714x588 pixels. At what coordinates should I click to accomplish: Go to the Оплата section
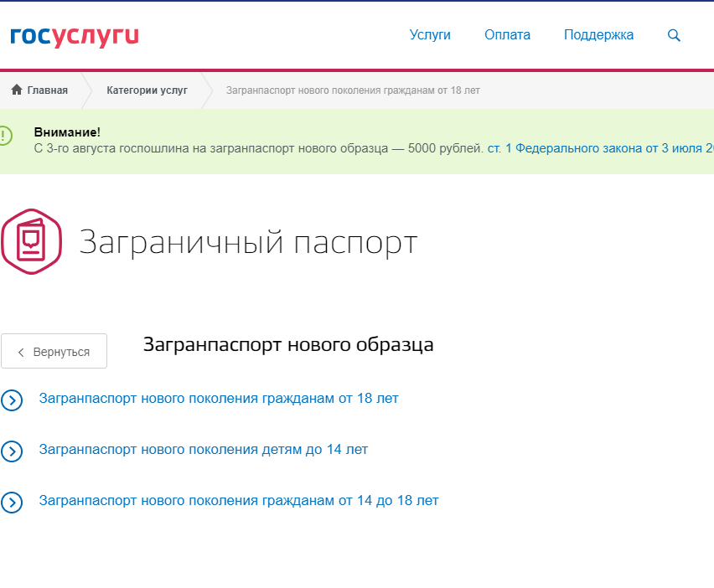coord(507,35)
